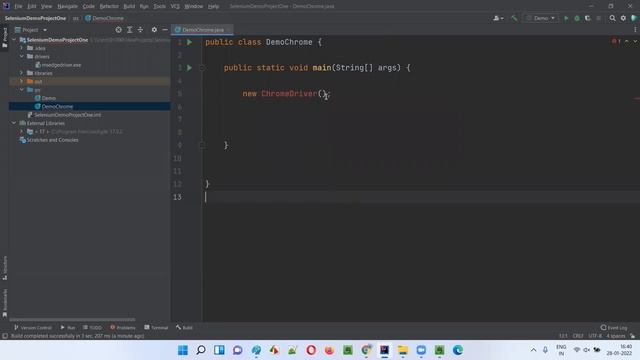The width and height of the screenshot is (640, 360).
Task: Open the File menu
Action: click(18, 6)
